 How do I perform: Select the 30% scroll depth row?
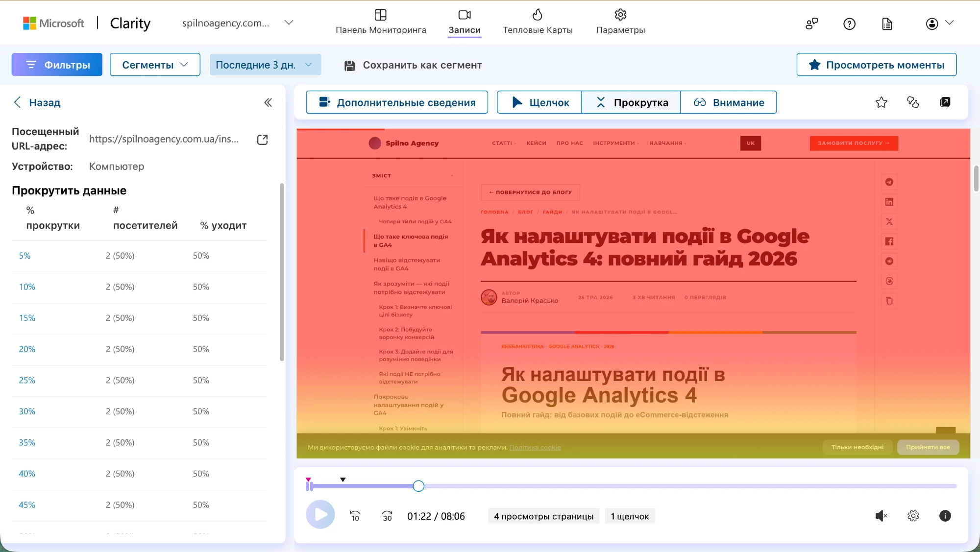[139, 412]
